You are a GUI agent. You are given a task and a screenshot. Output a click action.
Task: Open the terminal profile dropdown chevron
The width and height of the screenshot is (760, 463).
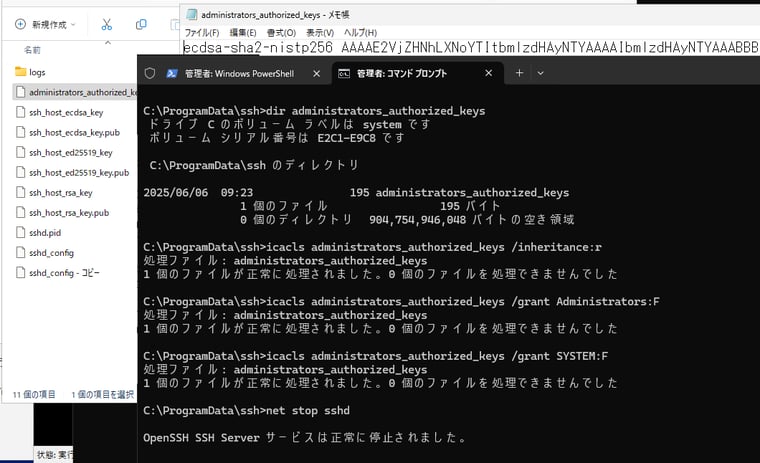(540, 73)
